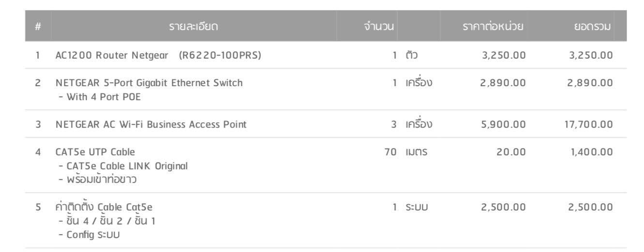644x252 pixels.
Task: Click the 1,400.00 total for cable
Action: click(x=591, y=152)
